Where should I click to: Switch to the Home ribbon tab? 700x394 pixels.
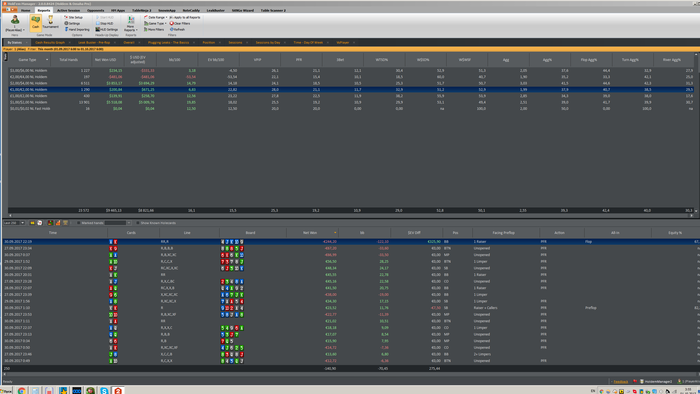coord(25,10)
